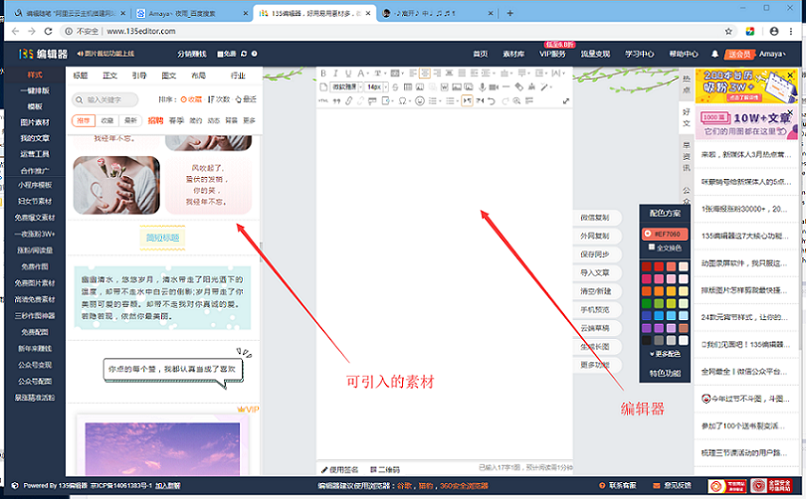Select the woman holding cup thumbnail
806x499 pixels.
coord(117,185)
